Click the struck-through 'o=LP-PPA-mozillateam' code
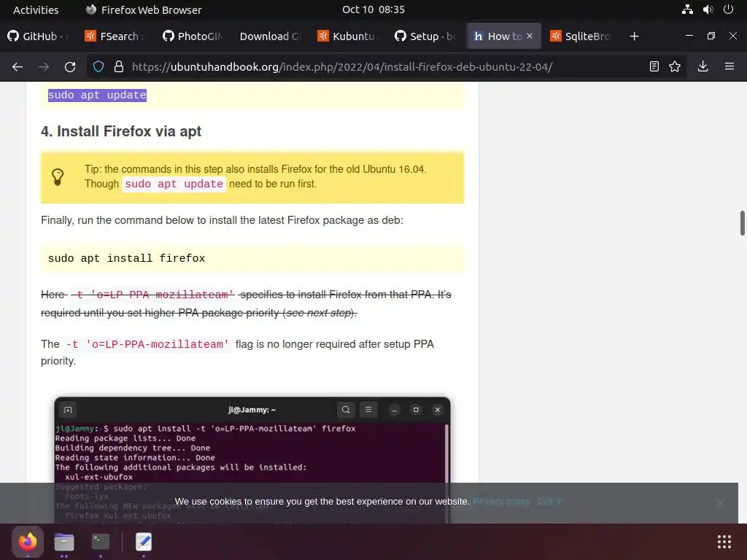Screen dimensions: 747x560 [152, 295]
